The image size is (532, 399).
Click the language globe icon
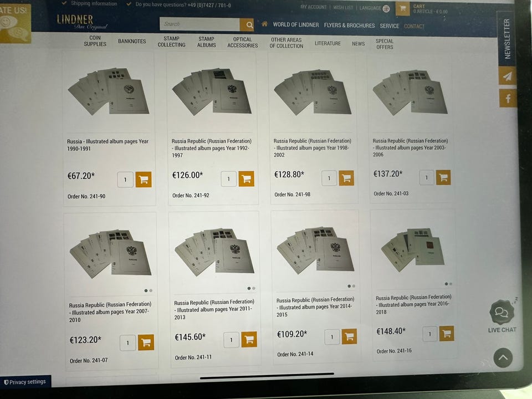point(386,8)
